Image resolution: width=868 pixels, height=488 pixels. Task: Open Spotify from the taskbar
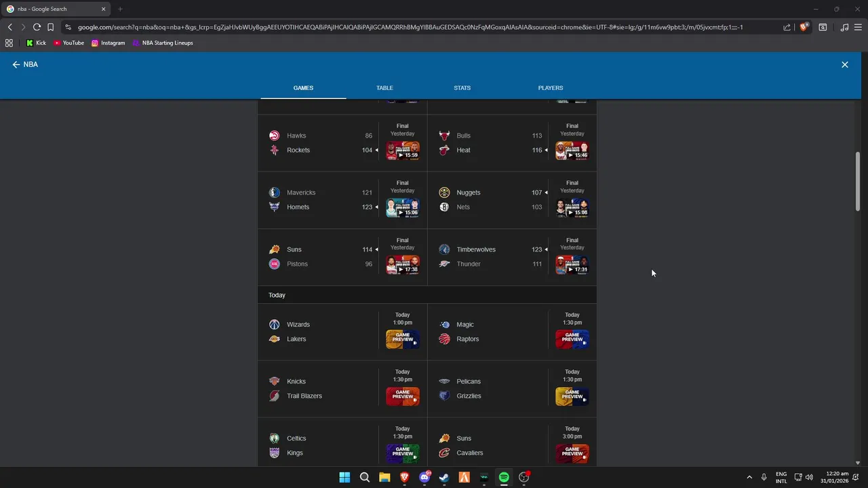(x=504, y=477)
